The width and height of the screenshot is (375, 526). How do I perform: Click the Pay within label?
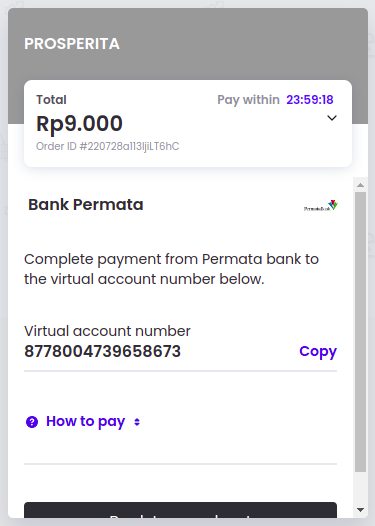(x=248, y=100)
